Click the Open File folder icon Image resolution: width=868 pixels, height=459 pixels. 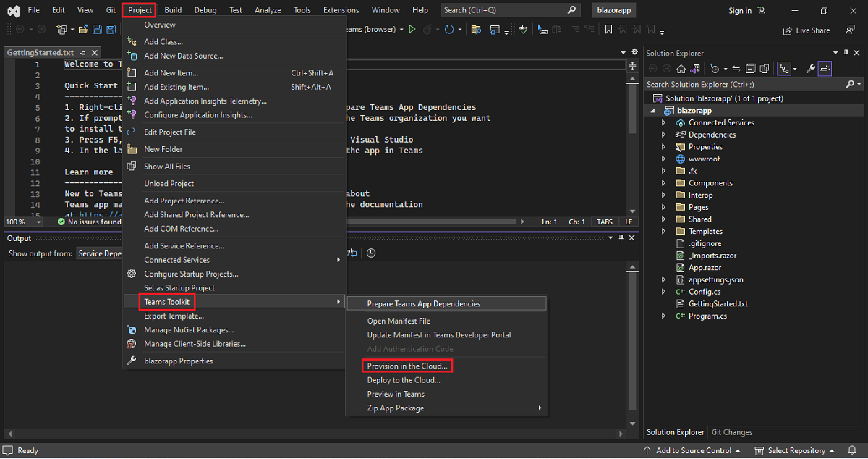(84, 30)
